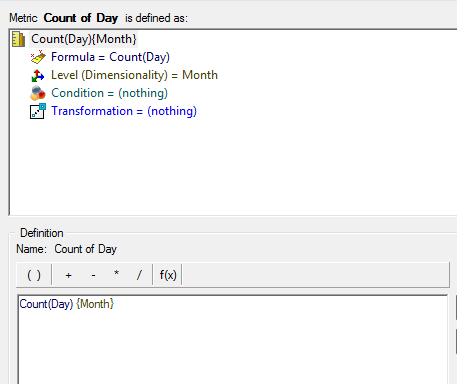Select Transformation = (nothing) row
Screen dimensions: 457x384
124,111
